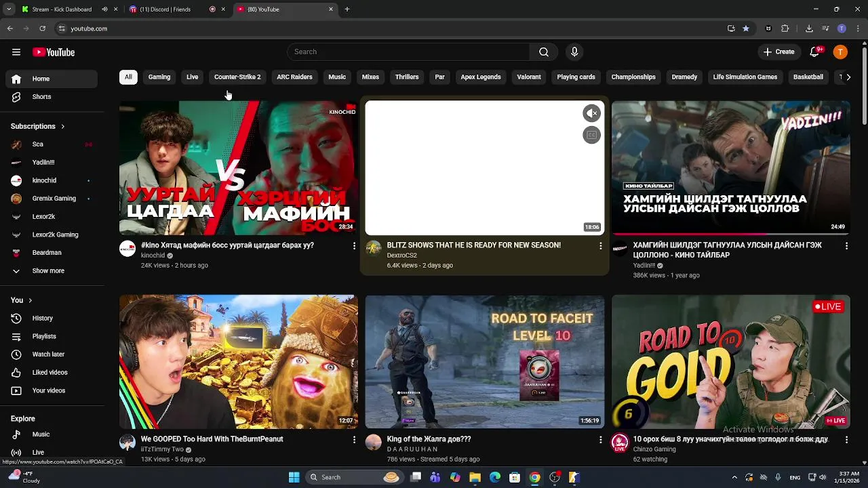The image size is (868, 488).
Task: Click the YouTube logo
Action: [54, 52]
